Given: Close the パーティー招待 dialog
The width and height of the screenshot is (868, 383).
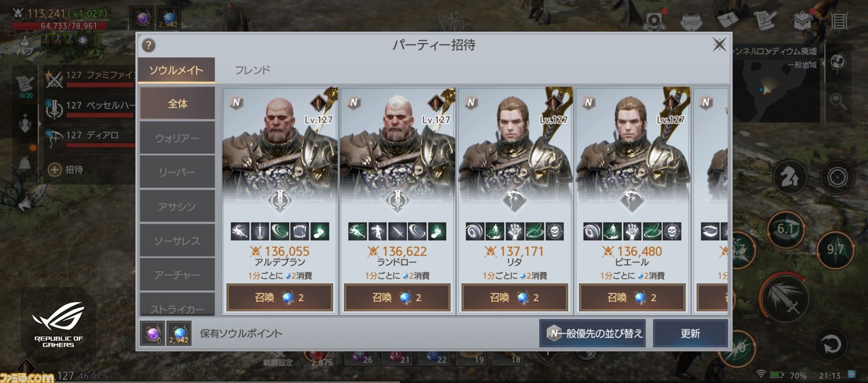Looking at the screenshot, I should coord(719,45).
